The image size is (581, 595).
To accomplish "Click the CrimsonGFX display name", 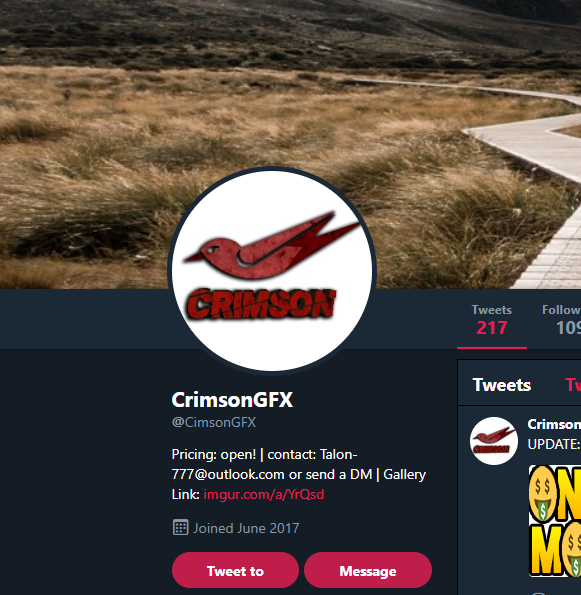I will click(x=232, y=400).
